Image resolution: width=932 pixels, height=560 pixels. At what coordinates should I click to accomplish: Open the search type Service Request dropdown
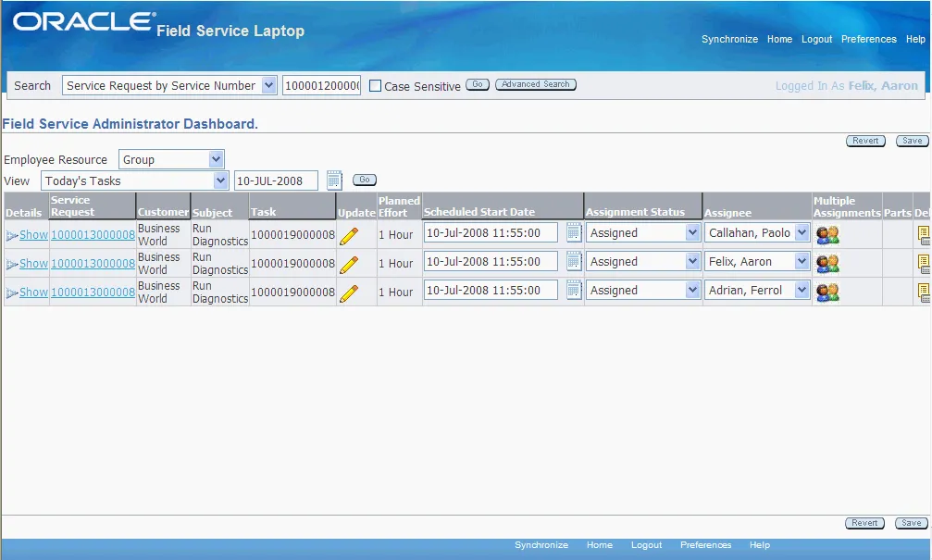(169, 85)
